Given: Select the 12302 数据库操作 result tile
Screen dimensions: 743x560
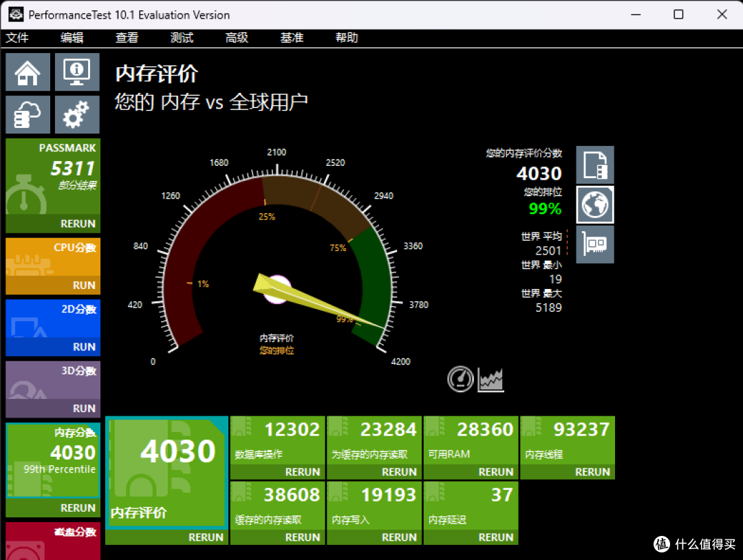Looking at the screenshot, I should point(278,440).
